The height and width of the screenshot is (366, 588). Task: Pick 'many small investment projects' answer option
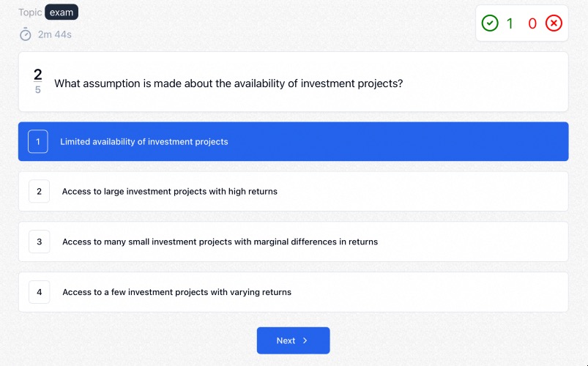pyautogui.click(x=293, y=242)
